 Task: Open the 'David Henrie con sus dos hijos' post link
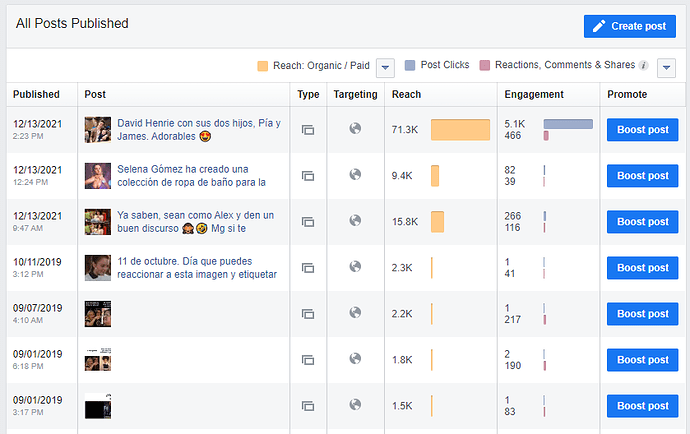click(x=199, y=129)
